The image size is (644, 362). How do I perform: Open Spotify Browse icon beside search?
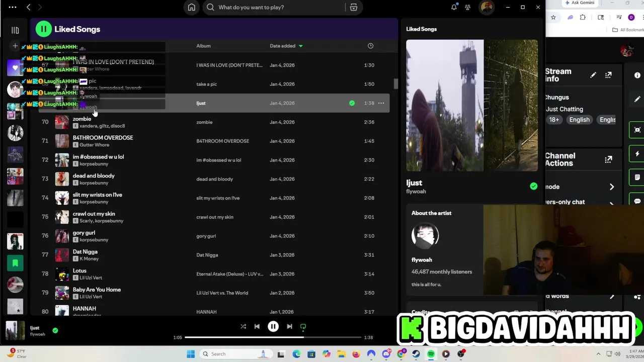[354, 7]
